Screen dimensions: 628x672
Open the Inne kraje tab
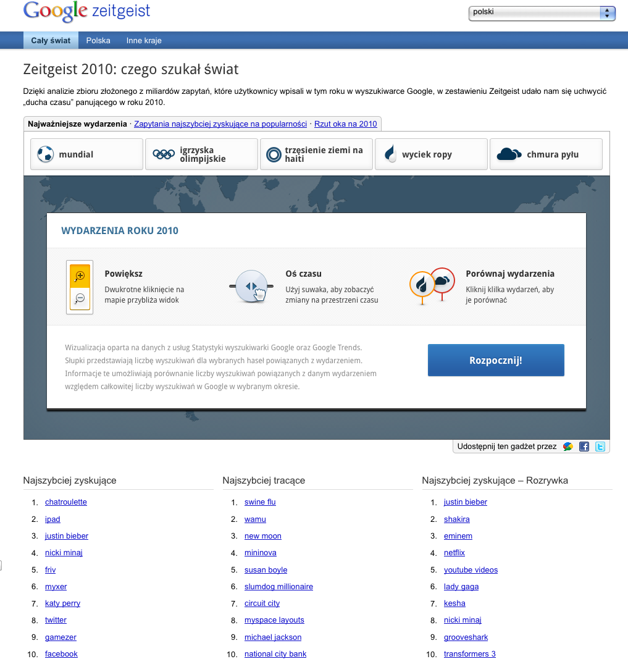tap(144, 40)
